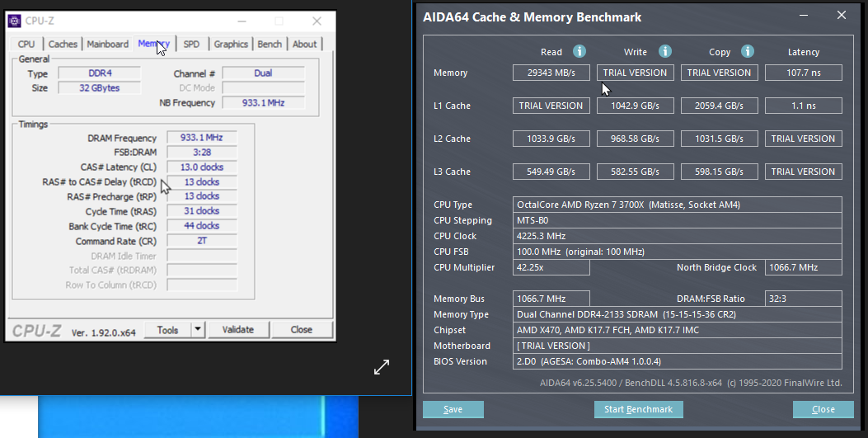The image size is (868, 438).
Task: Click Close button in AIDA64 window
Action: (x=823, y=409)
